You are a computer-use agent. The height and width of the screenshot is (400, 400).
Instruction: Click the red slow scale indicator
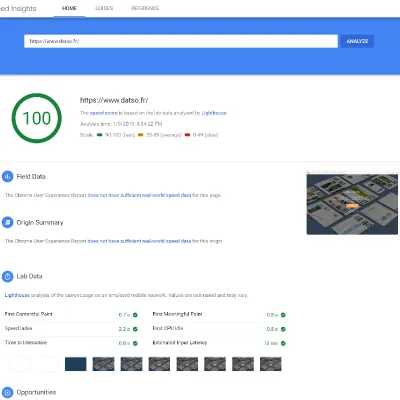187,135
